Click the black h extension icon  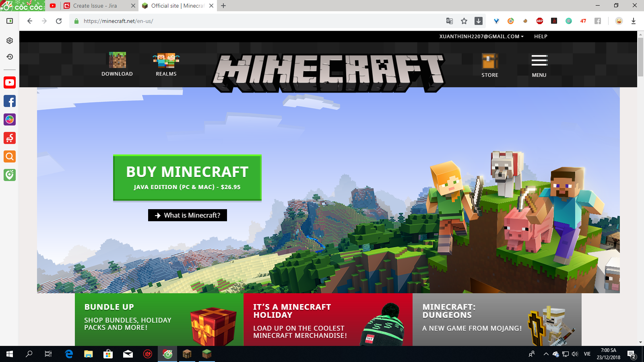(x=554, y=21)
